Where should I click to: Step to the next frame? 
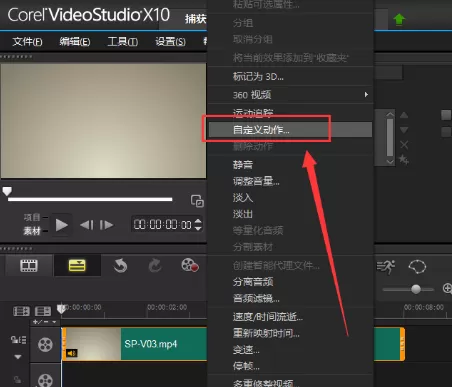(x=106, y=225)
